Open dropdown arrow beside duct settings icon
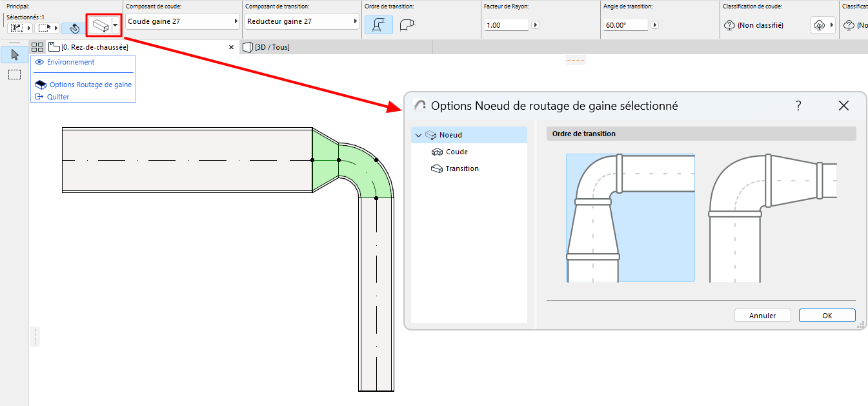Image resolution: width=868 pixels, height=406 pixels. [115, 26]
